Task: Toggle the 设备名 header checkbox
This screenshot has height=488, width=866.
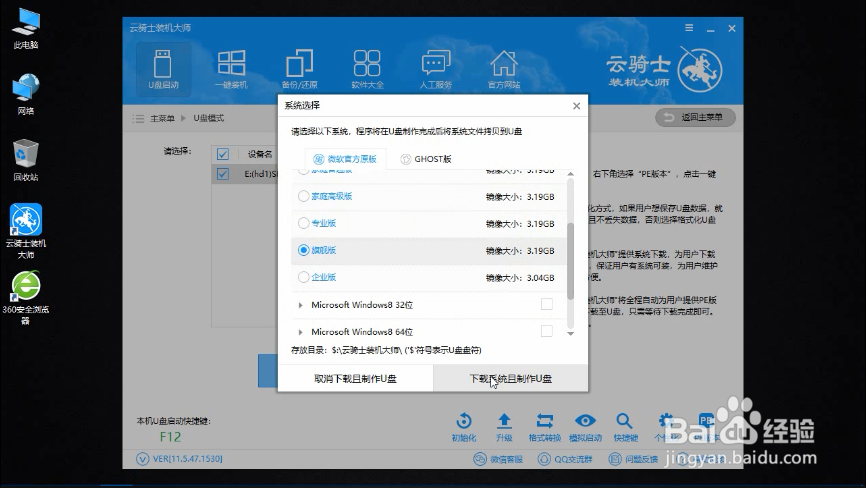Action: (223, 154)
